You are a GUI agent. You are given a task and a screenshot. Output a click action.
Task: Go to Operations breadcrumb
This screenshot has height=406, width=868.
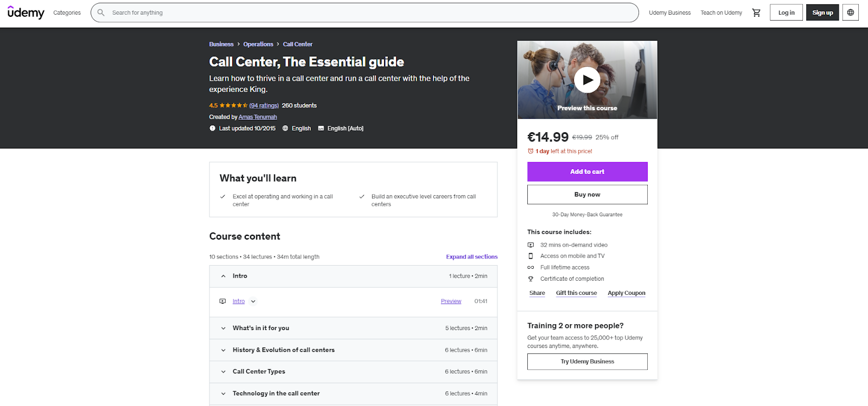(x=258, y=44)
